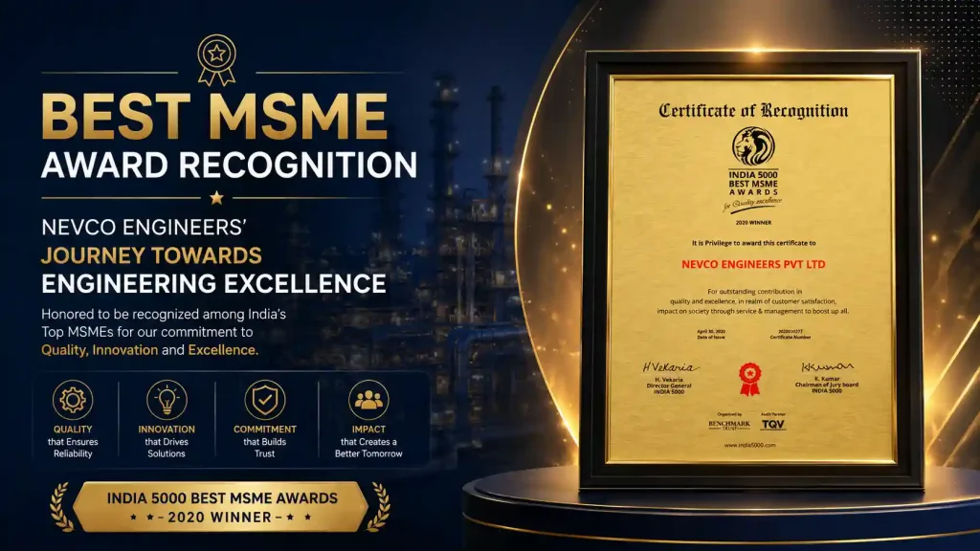Click the 'JOURNEY TOWARDS' gold text
This screenshot has width=980, height=551.
[151, 255]
